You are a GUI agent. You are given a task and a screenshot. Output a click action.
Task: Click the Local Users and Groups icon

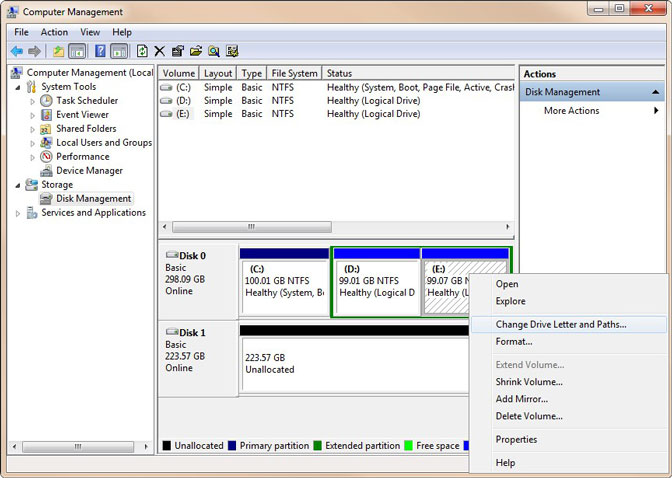click(46, 143)
